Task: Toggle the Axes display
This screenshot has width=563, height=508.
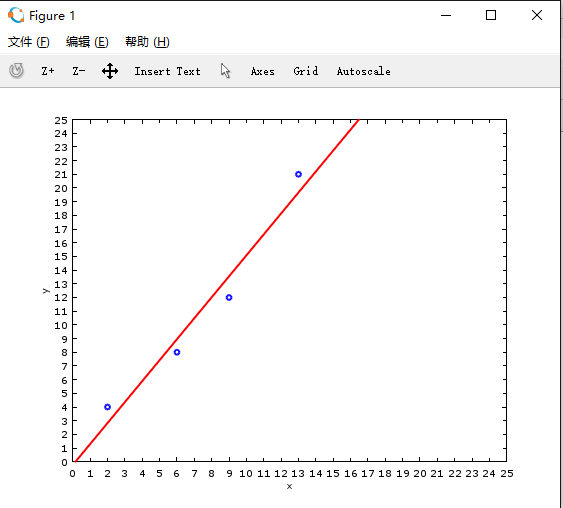Action: click(262, 71)
